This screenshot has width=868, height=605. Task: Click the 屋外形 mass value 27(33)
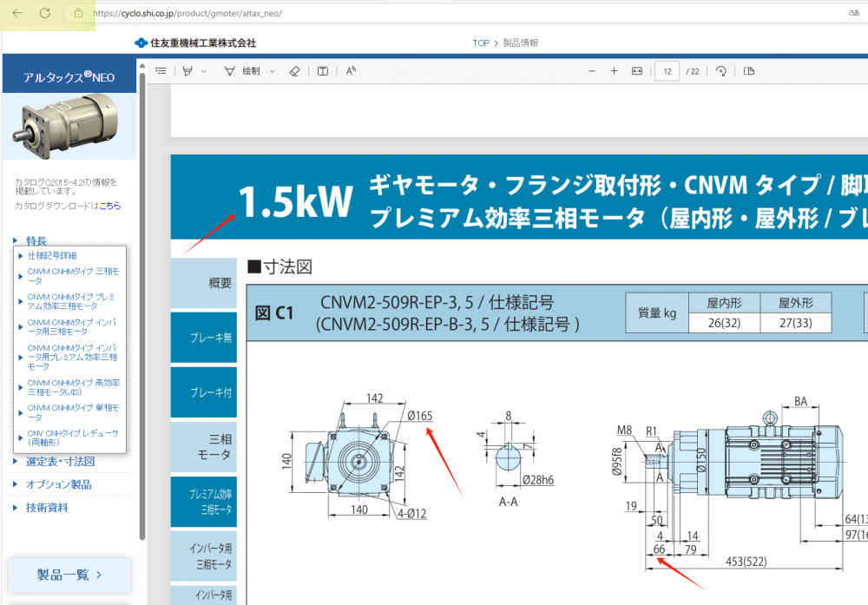pos(796,323)
